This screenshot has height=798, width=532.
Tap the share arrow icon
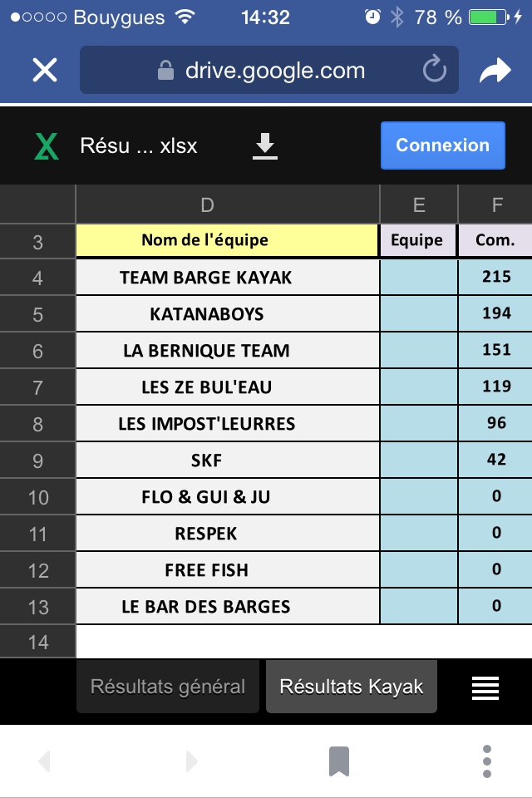click(x=495, y=71)
